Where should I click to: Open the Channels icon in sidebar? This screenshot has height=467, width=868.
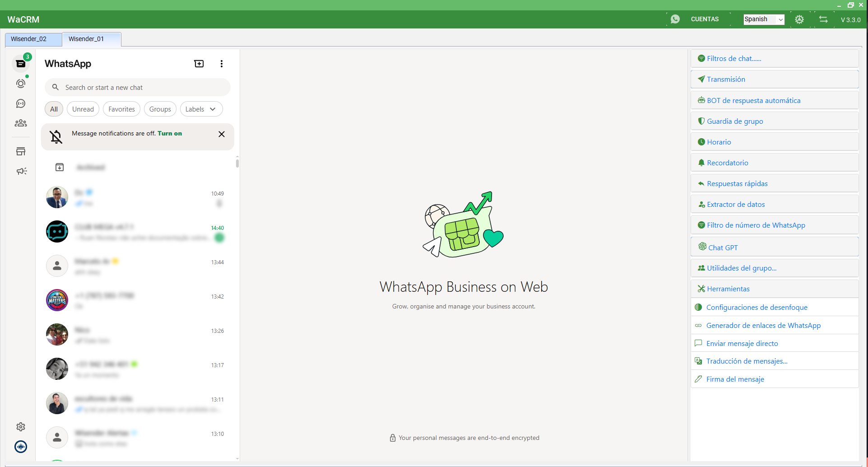[21, 103]
